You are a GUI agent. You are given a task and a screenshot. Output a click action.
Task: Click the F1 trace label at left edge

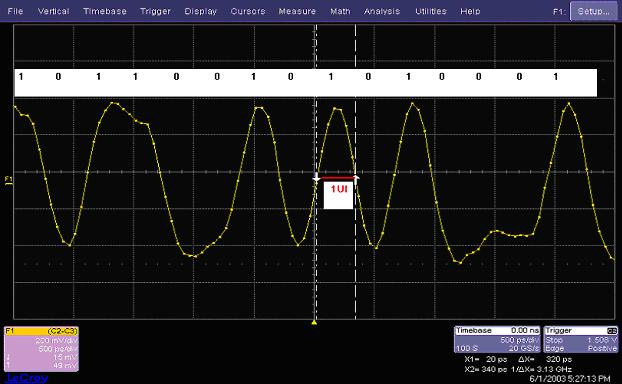point(8,181)
